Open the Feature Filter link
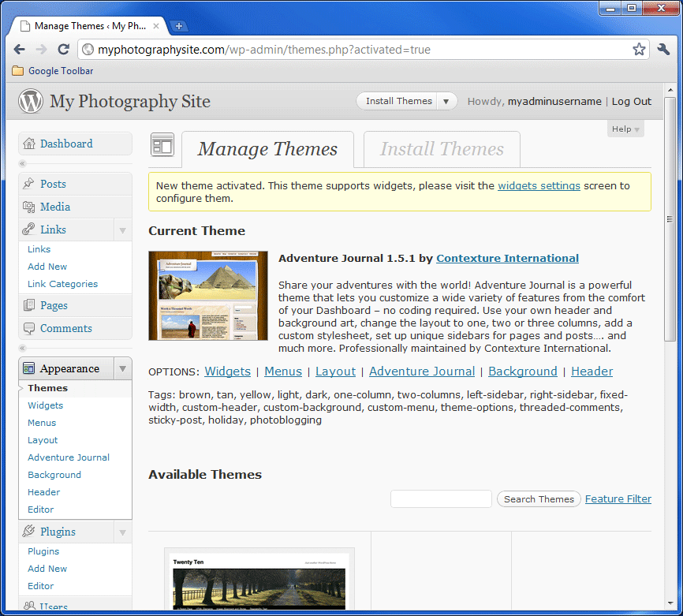Image resolution: width=683 pixels, height=616 pixels. (618, 498)
